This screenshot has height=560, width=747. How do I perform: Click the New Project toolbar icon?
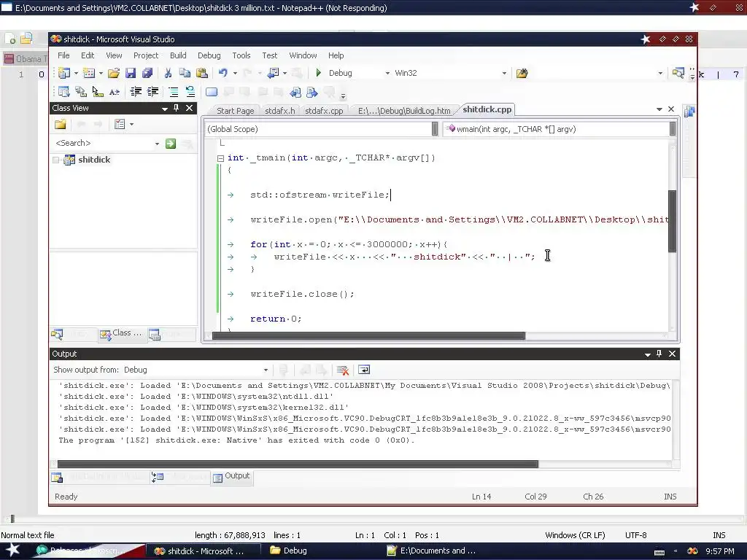pyautogui.click(x=64, y=73)
